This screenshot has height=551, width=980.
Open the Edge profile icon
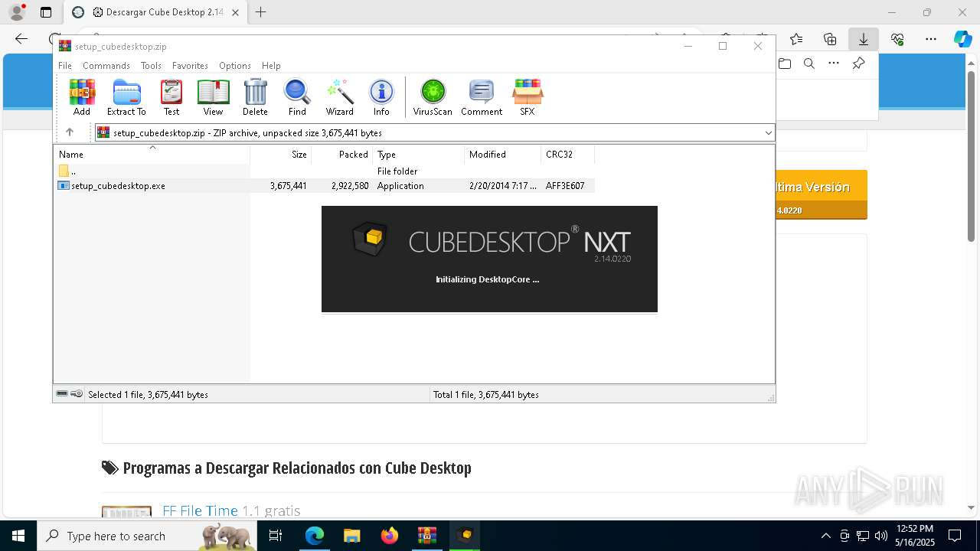(x=17, y=12)
